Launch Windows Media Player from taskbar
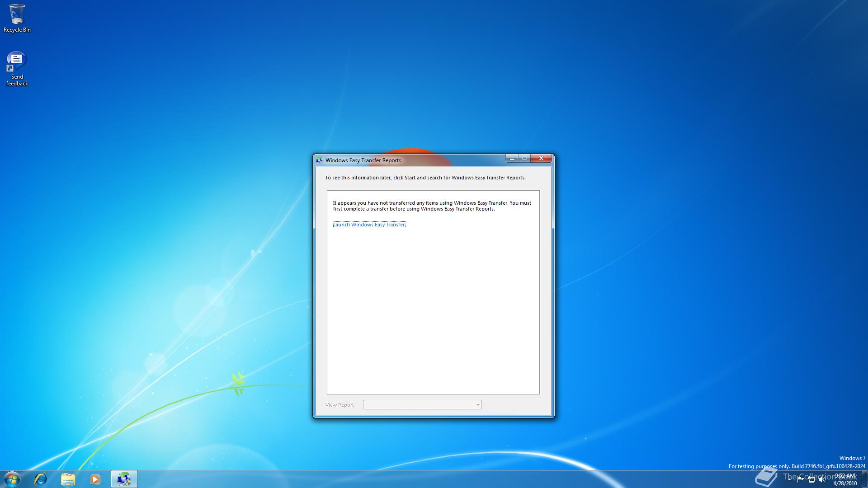This screenshot has height=488, width=868. (95, 479)
